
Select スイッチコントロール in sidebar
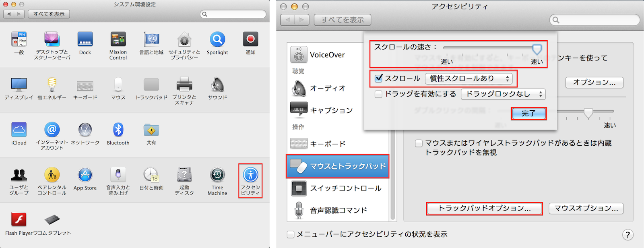337,188
